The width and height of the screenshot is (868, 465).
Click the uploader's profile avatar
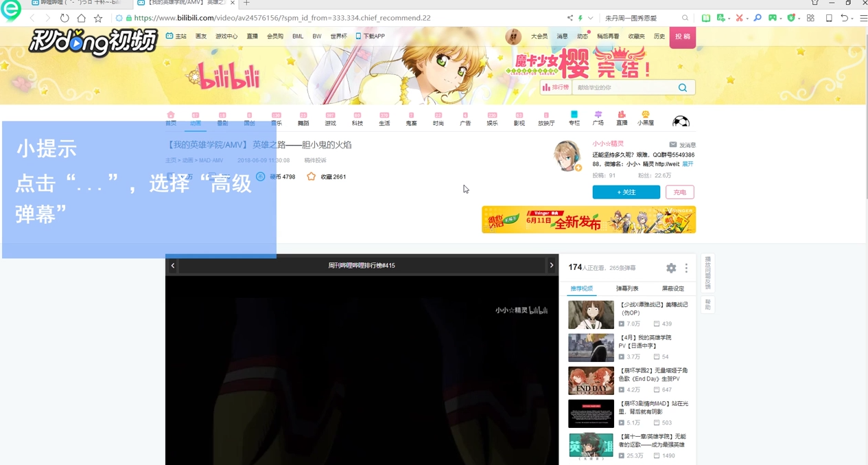point(567,155)
